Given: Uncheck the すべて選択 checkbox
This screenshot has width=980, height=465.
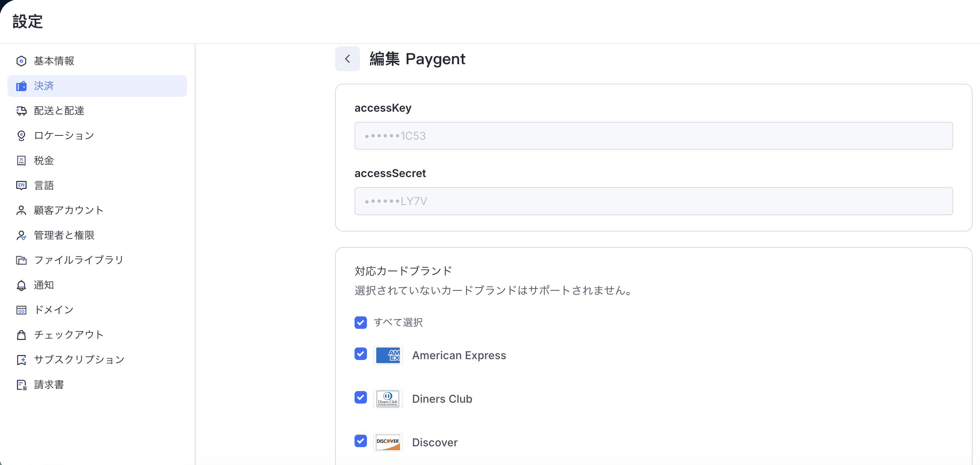Looking at the screenshot, I should pyautogui.click(x=361, y=323).
